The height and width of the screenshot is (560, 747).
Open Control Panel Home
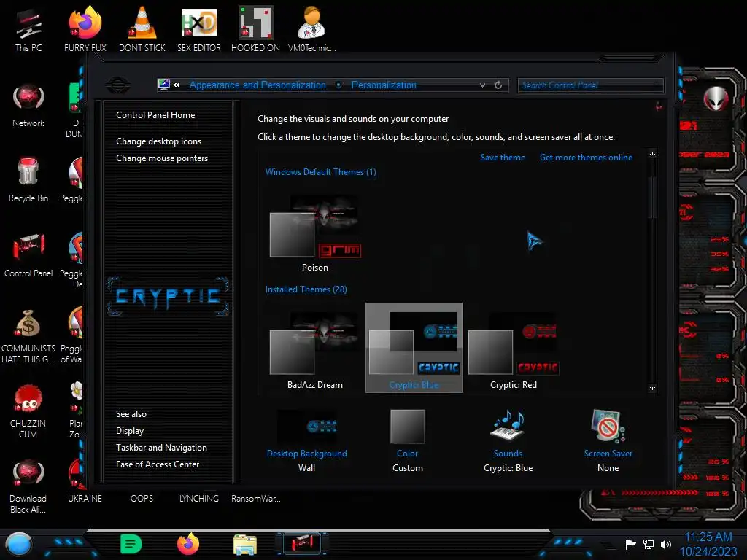[x=155, y=115]
